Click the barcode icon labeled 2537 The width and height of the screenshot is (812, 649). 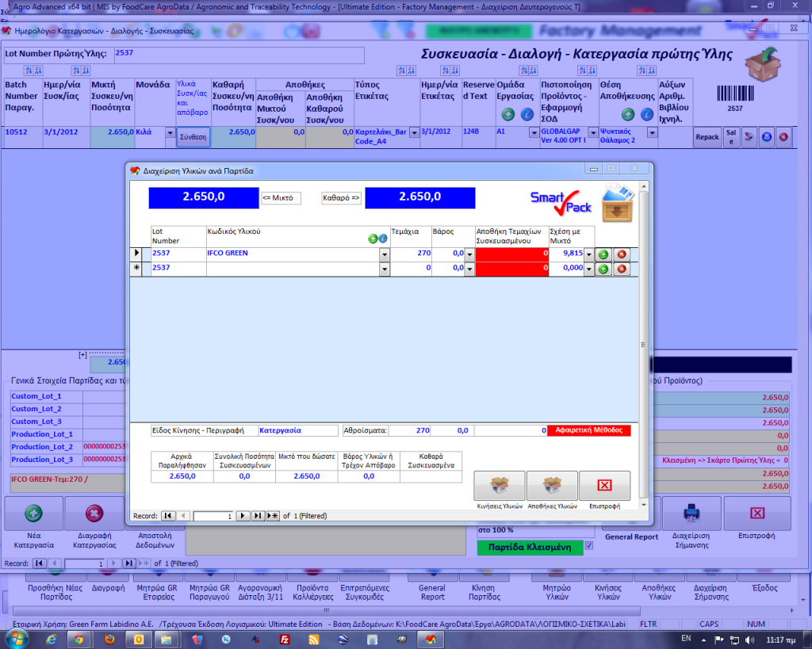(735, 94)
